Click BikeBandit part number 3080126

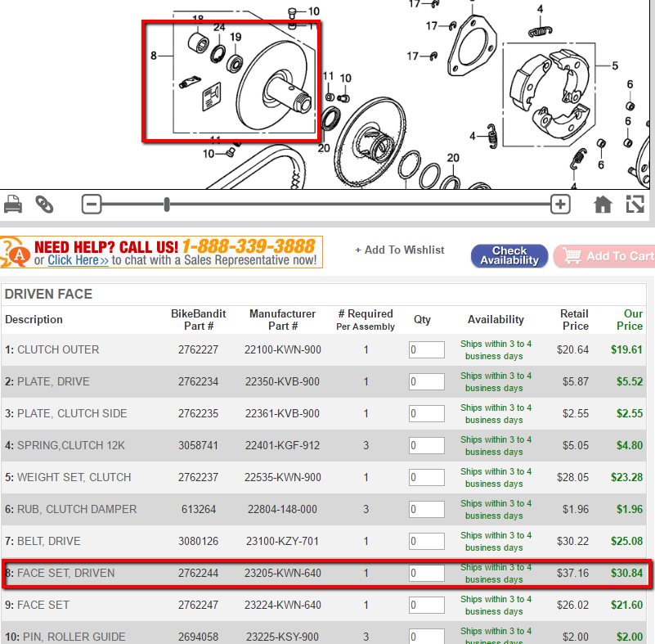tap(199, 541)
